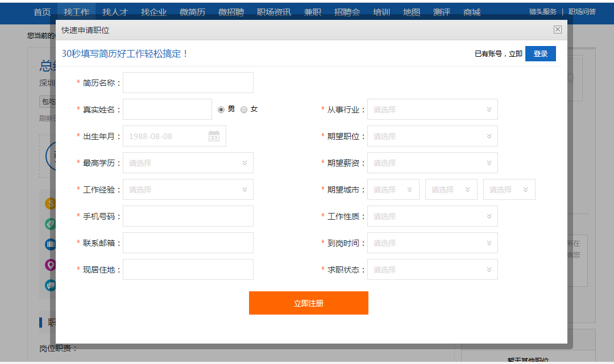Image resolution: width=614 pixels, height=364 pixels.
Task: Click the 猎头服务 link
Action: tap(543, 12)
